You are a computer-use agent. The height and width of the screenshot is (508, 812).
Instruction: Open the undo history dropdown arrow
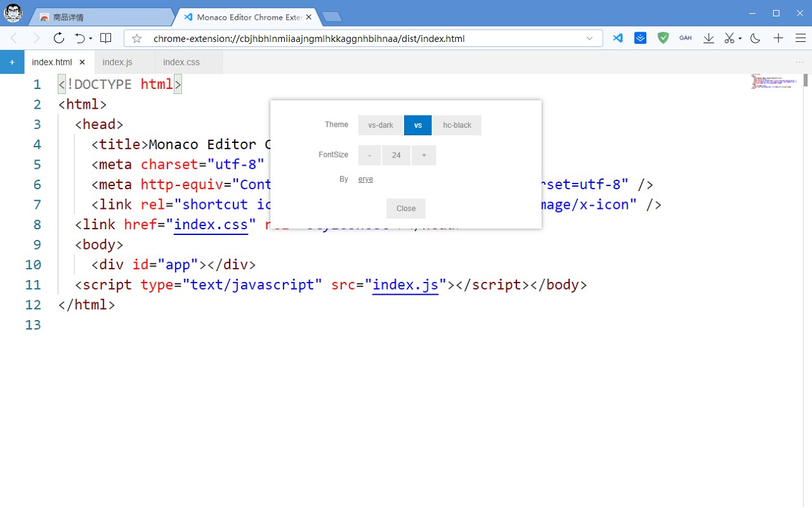click(x=91, y=39)
